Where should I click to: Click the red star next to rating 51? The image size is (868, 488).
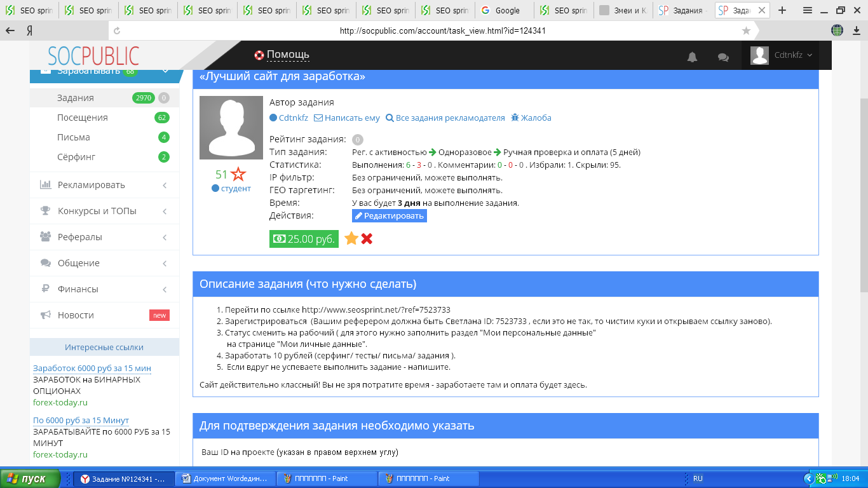pos(238,174)
